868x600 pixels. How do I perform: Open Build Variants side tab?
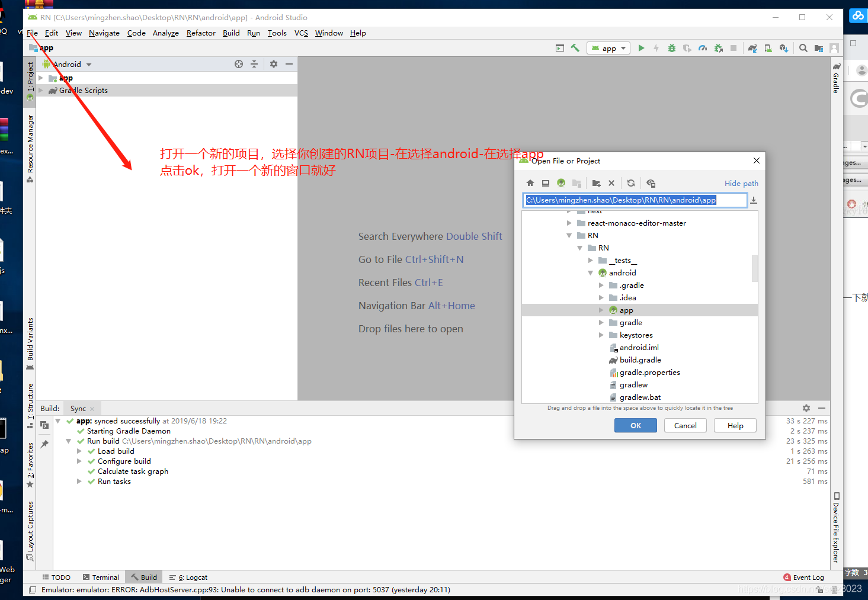[30, 344]
